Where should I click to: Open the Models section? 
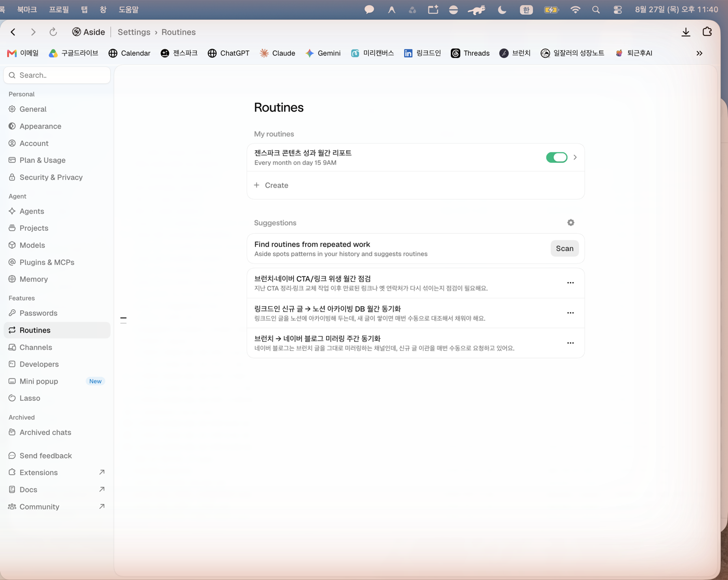57,245
